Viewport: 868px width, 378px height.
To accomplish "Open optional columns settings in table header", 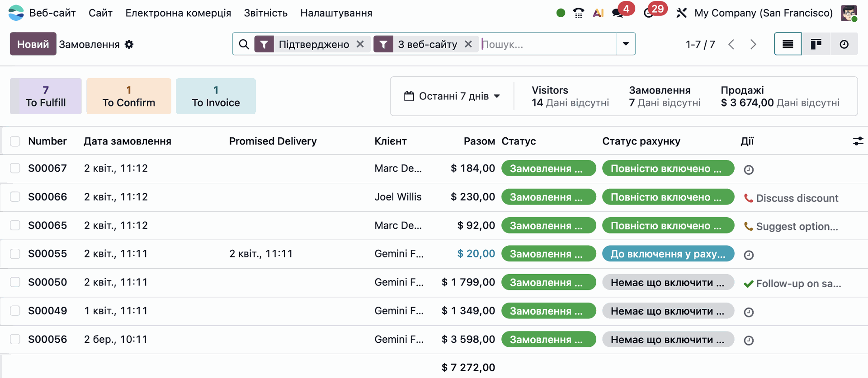I will point(858,141).
